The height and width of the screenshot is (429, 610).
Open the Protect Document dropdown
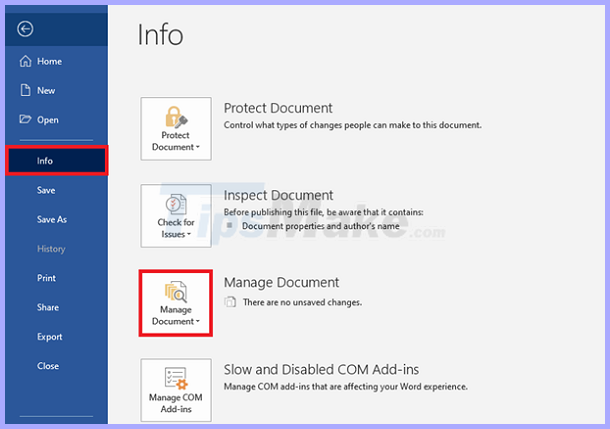pyautogui.click(x=176, y=129)
